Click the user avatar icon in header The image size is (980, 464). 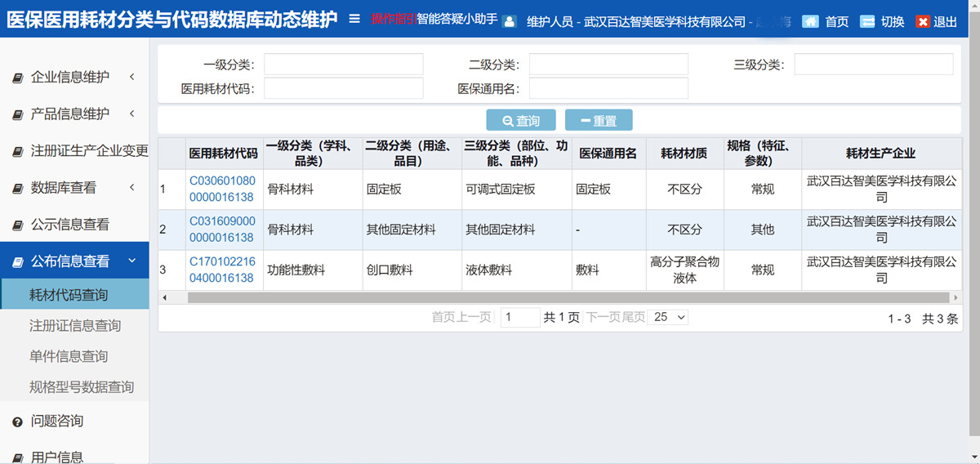pos(510,21)
